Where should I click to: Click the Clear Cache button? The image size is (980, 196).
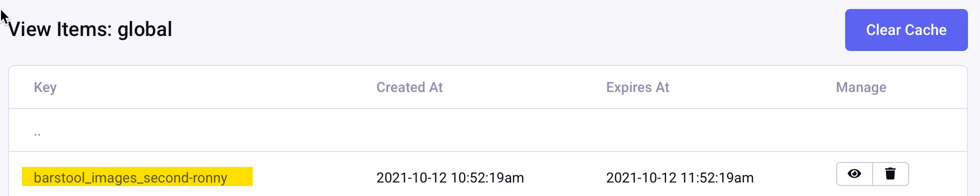pyautogui.click(x=906, y=30)
